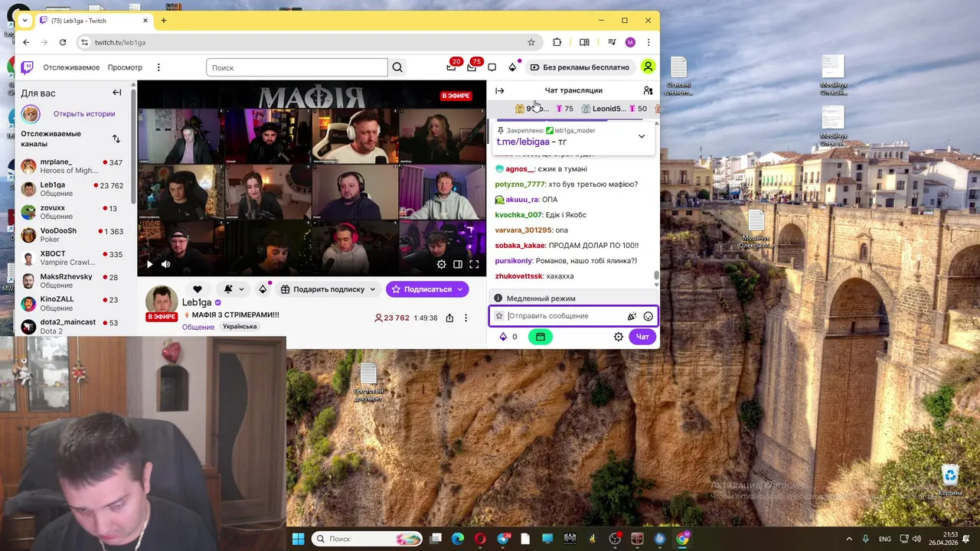
Task: Open Bits cheer icon in chat input
Action: 632,316
